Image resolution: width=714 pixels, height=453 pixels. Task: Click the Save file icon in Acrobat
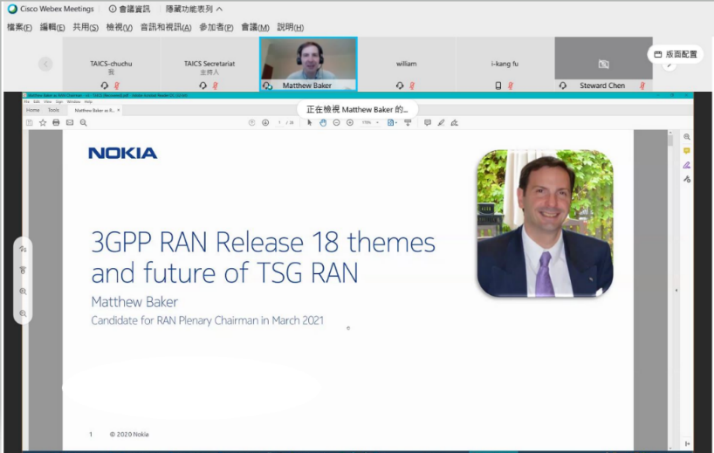pyautogui.click(x=30, y=122)
